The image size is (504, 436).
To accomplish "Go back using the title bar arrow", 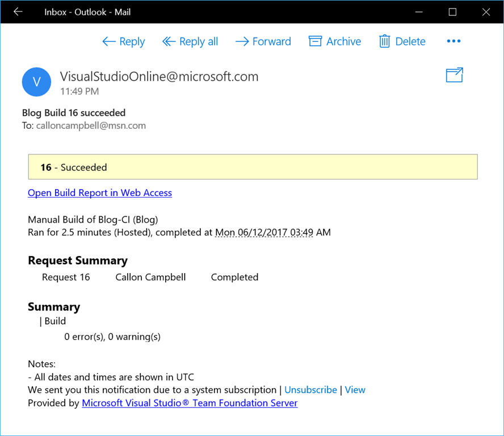I will [18, 12].
